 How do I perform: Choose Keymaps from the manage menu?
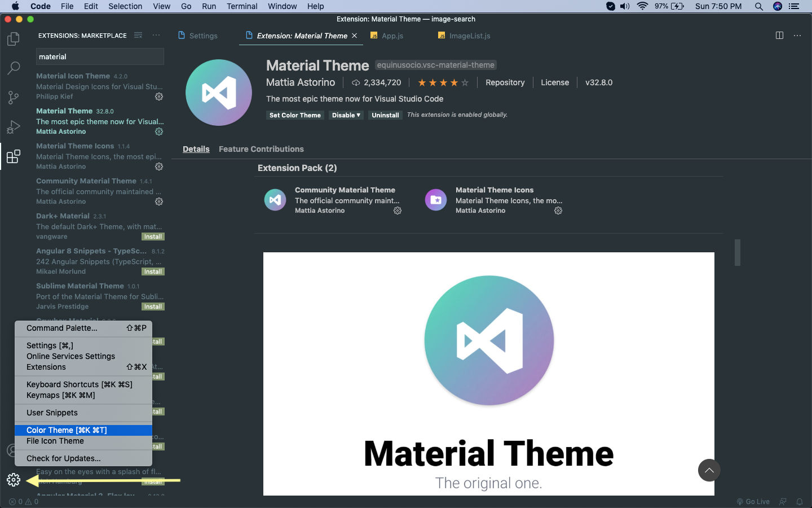83,395
